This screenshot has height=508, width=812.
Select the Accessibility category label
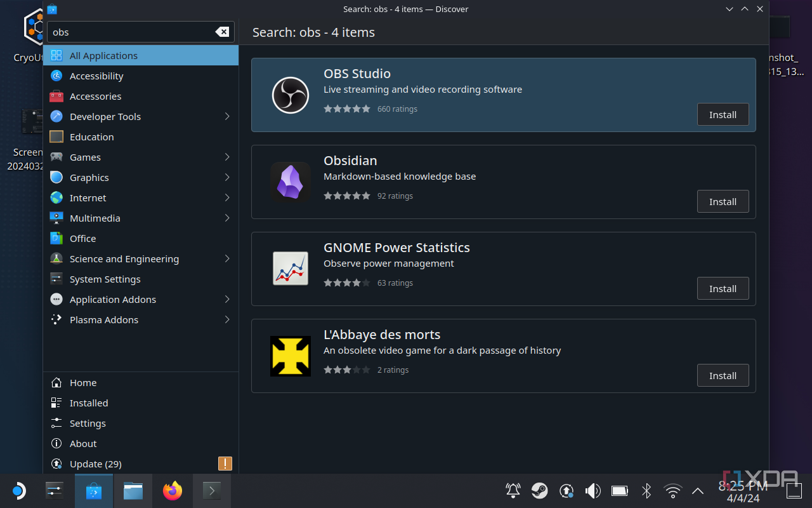(x=96, y=76)
